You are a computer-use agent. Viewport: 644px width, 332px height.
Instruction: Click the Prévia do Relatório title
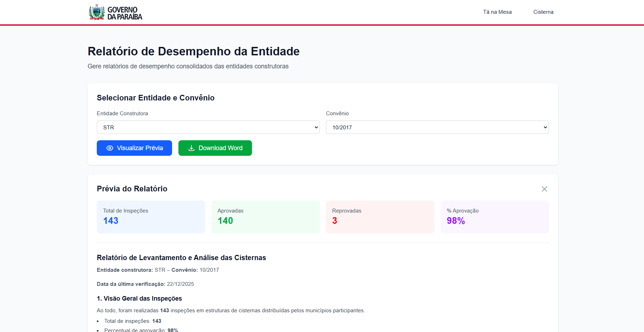pyautogui.click(x=132, y=189)
